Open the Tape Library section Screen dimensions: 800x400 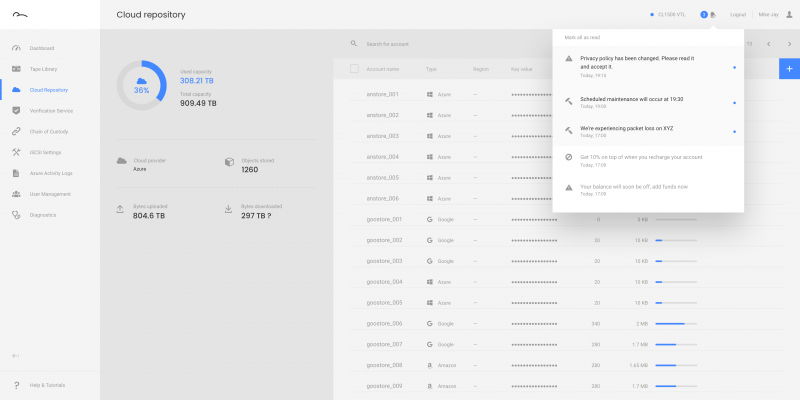pyautogui.click(x=43, y=69)
